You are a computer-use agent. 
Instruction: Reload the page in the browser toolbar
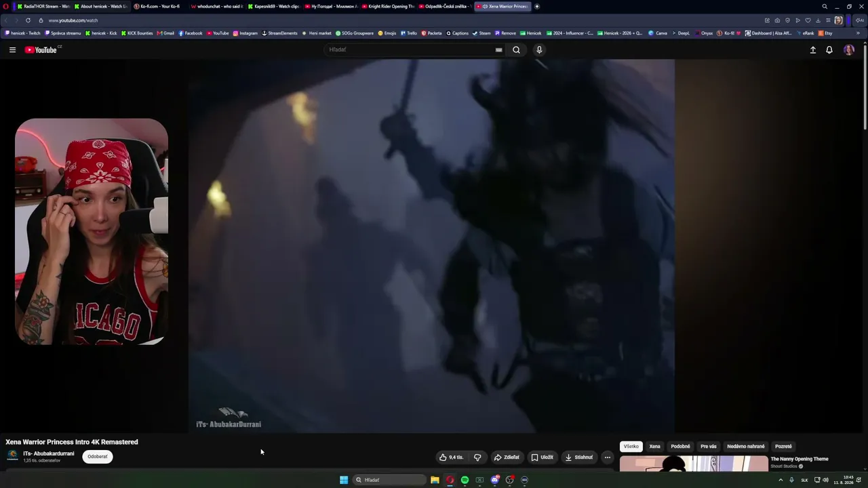click(x=28, y=20)
